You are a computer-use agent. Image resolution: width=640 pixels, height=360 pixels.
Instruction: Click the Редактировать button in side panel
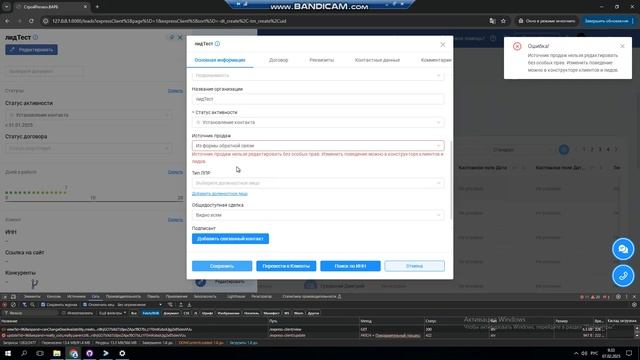coord(31,50)
